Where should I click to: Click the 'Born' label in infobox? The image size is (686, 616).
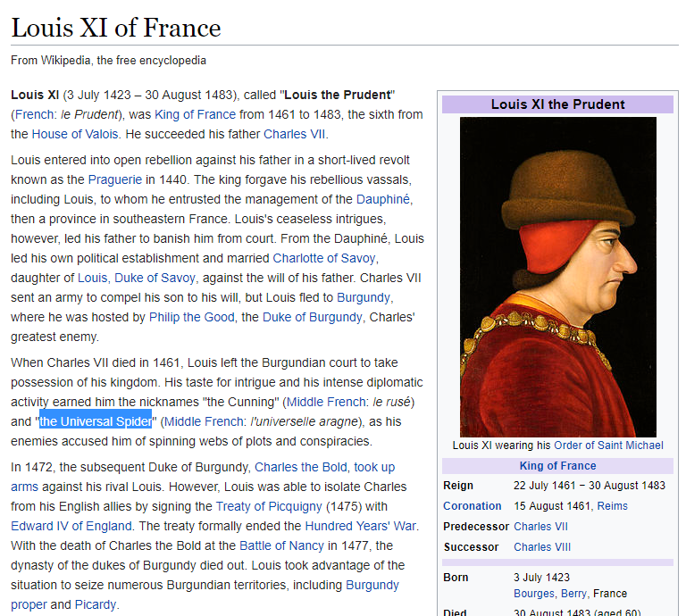(456, 578)
